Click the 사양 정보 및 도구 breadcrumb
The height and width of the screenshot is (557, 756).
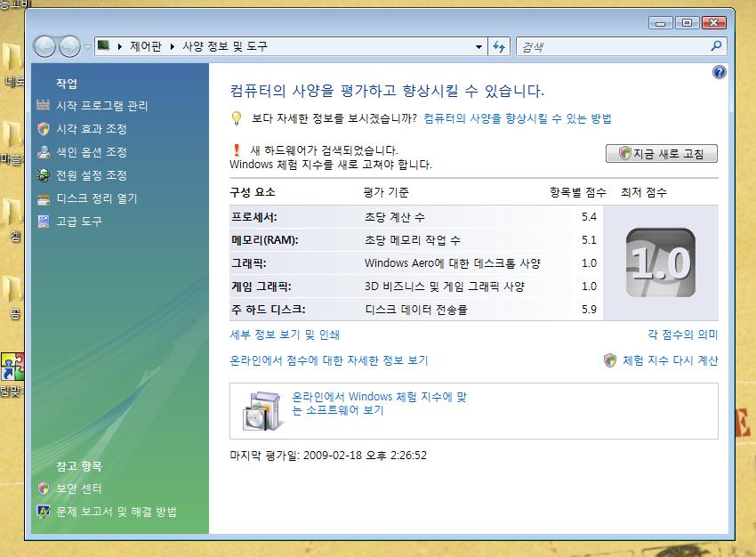(x=225, y=46)
